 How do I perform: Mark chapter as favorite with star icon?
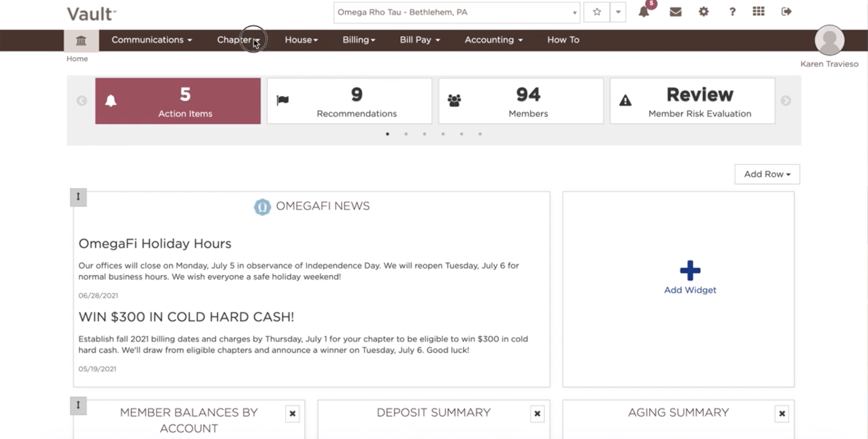pyautogui.click(x=597, y=12)
